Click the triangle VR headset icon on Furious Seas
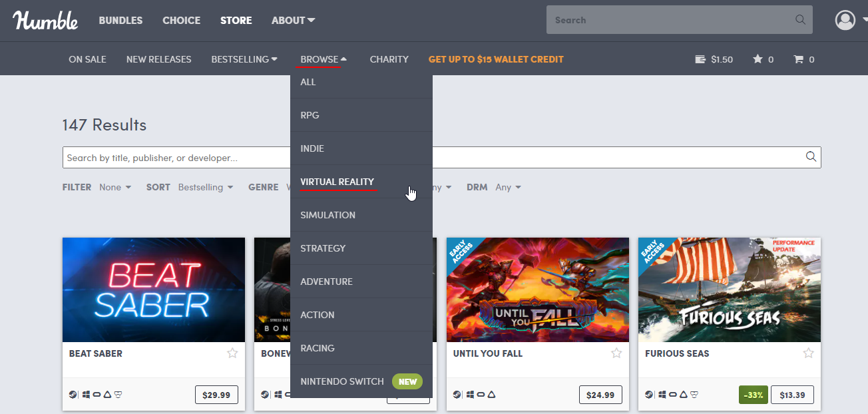Screen dimensions: 868x414 [x=684, y=395]
